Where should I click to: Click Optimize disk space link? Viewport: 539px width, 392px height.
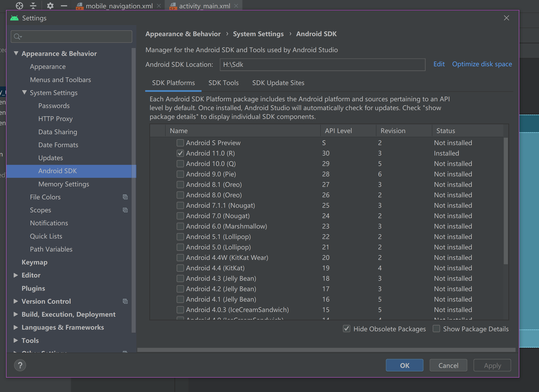point(482,64)
